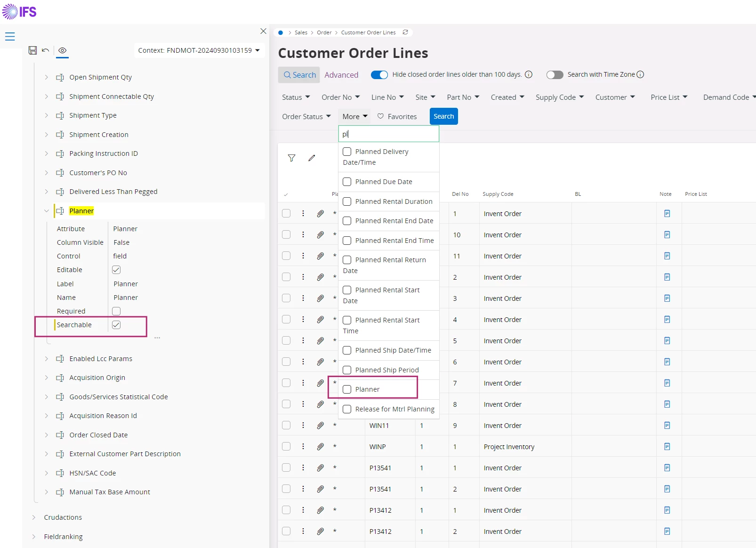Expand the Fieldranking section

pyautogui.click(x=34, y=537)
